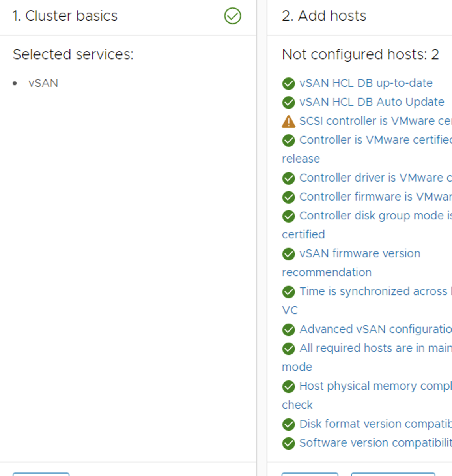The image size is (452, 476).
Task: Open the SCSI controller is VMware warning link
Action: 375,121
